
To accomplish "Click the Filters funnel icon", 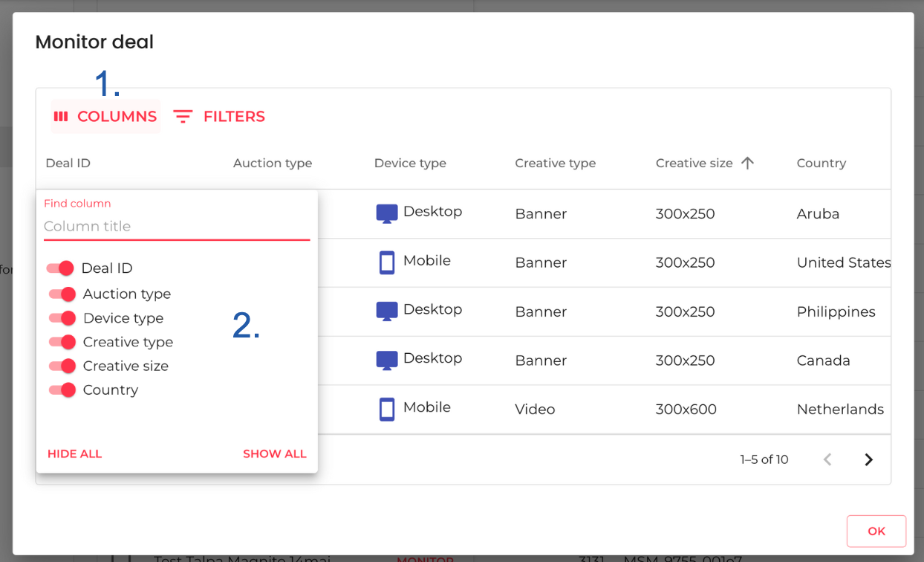I will click(x=183, y=117).
